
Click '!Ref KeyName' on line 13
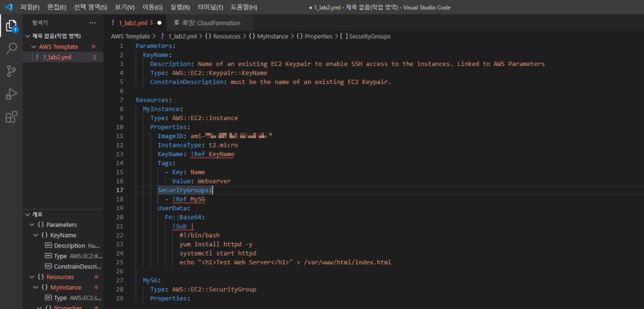click(x=213, y=154)
